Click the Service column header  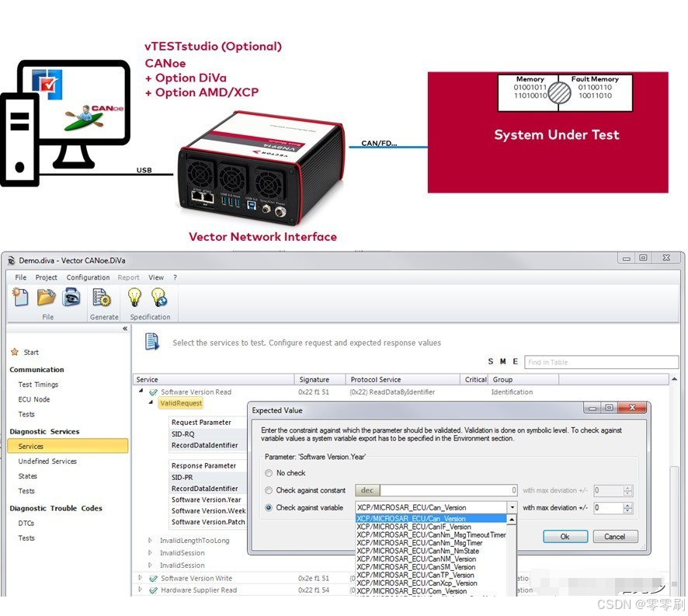(x=214, y=380)
